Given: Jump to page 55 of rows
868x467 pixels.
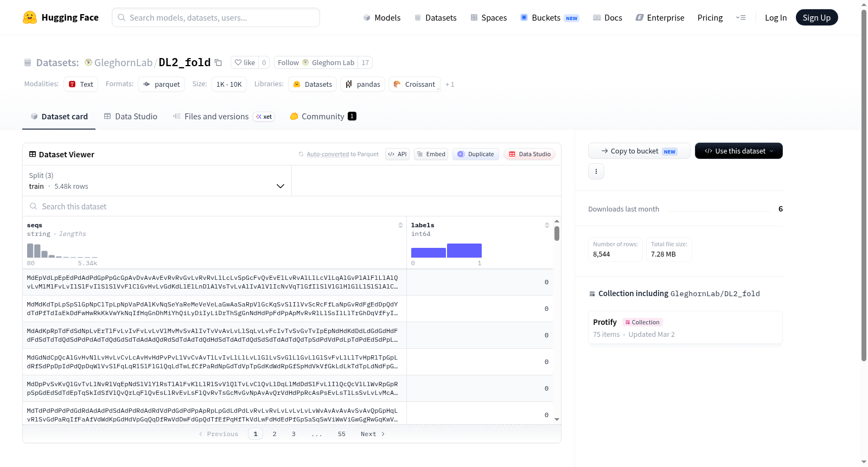Looking at the screenshot, I should pos(342,434).
